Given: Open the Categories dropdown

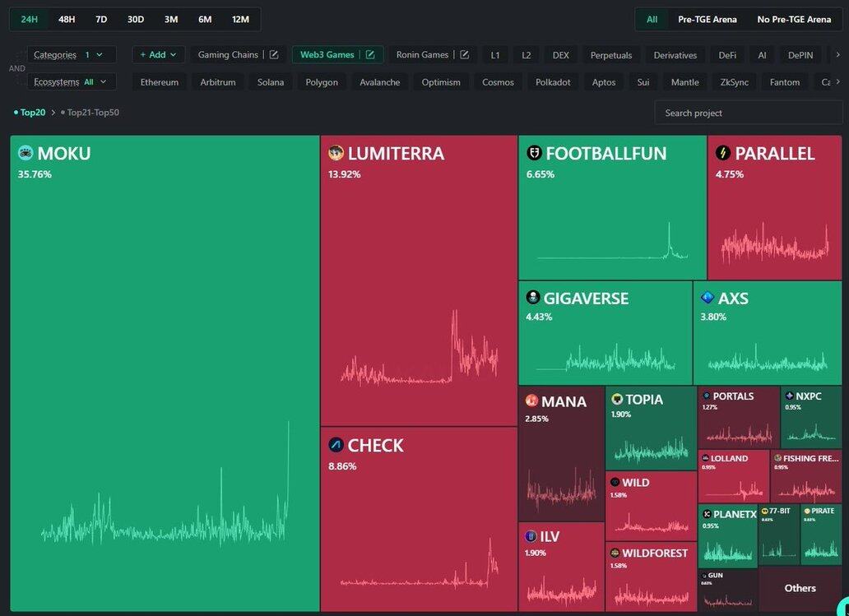Looking at the screenshot, I should pos(71,55).
